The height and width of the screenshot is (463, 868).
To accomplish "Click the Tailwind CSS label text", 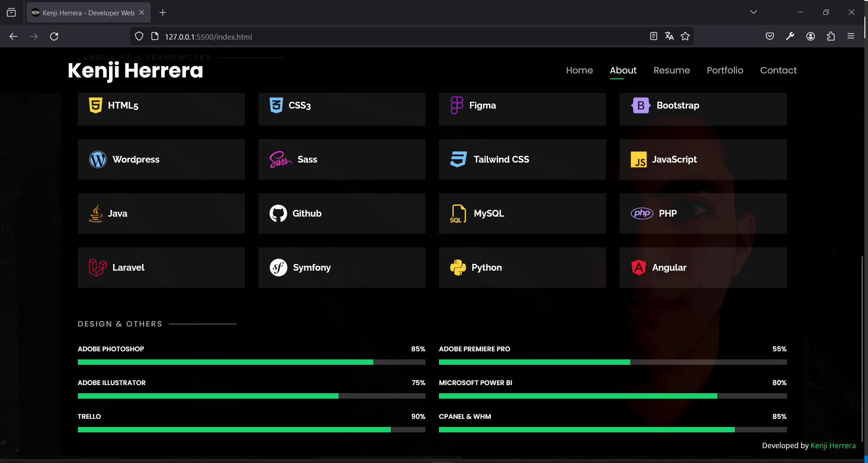I will pyautogui.click(x=501, y=159).
